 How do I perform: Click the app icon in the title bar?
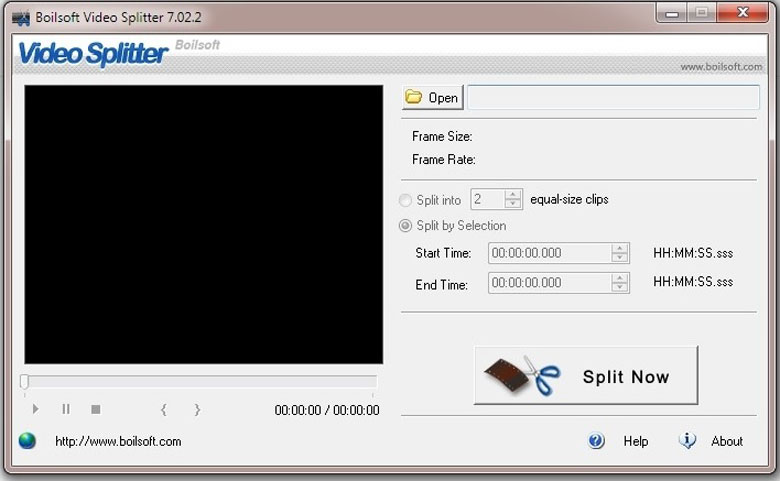tap(21, 18)
